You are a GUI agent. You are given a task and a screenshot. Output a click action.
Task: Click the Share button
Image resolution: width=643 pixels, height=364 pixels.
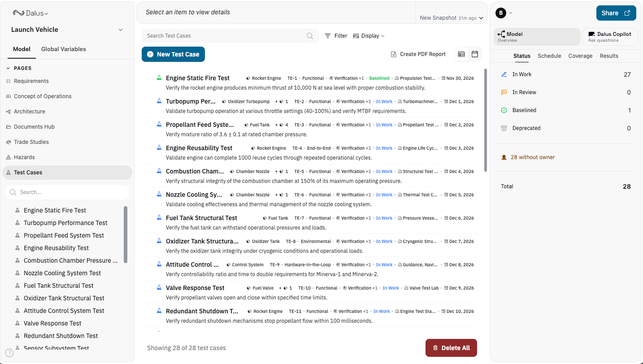pos(616,13)
